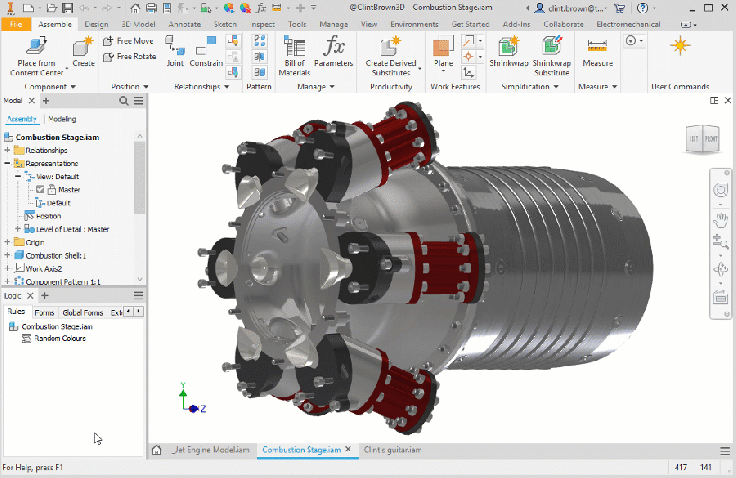Select the Random Colours rule
The width and height of the screenshot is (736, 478).
pos(62,338)
